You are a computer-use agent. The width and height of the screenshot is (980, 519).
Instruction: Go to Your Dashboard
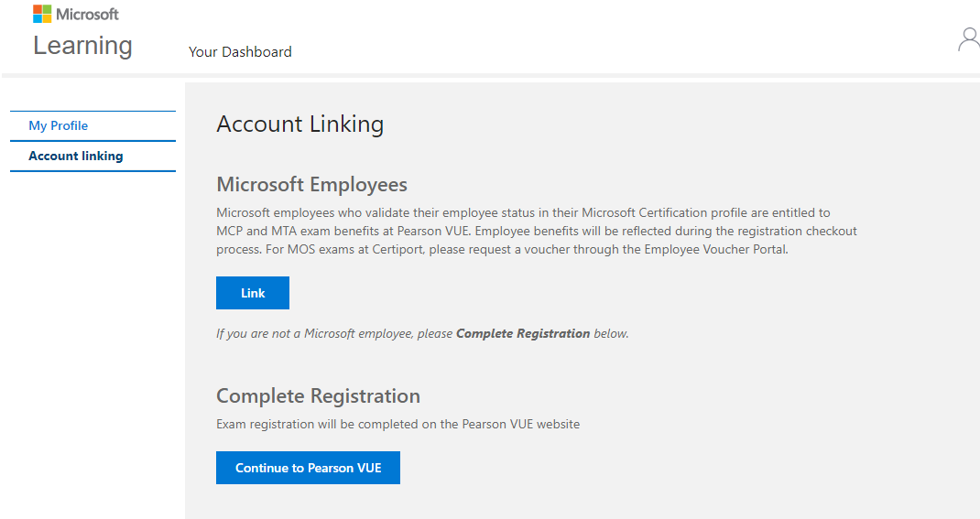pyautogui.click(x=240, y=52)
